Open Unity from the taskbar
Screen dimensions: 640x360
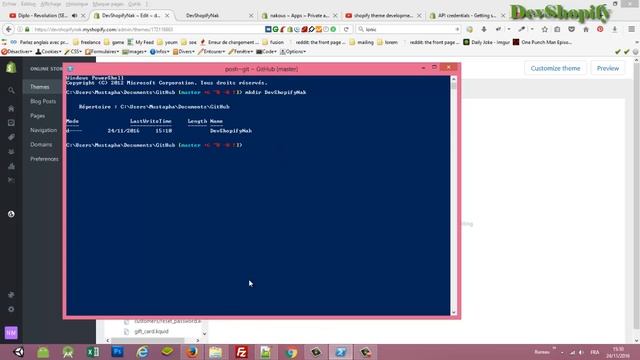point(19,352)
